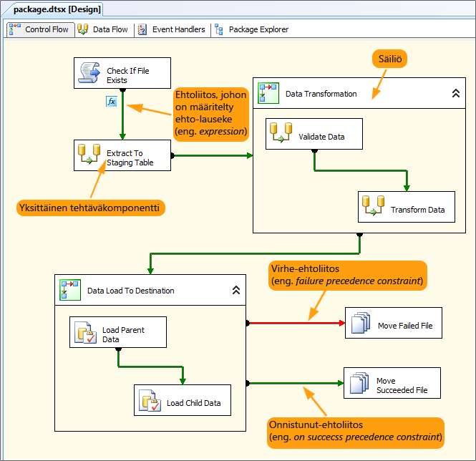476x461 pixels.
Task: Click the Event Handlers tab icon
Action: pos(142,29)
